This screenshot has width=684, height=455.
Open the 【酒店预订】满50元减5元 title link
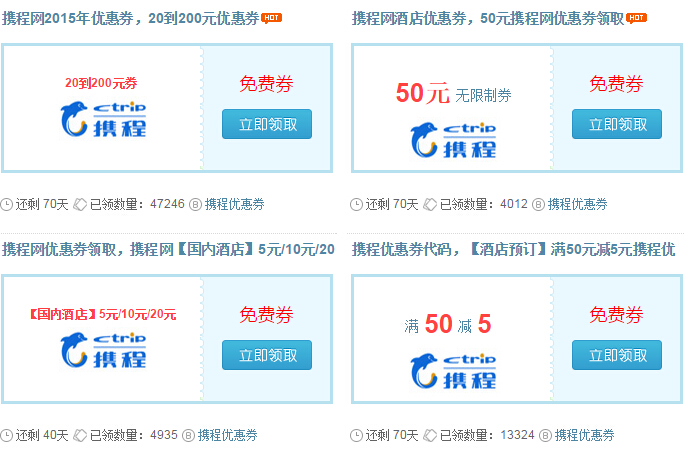[x=513, y=249]
